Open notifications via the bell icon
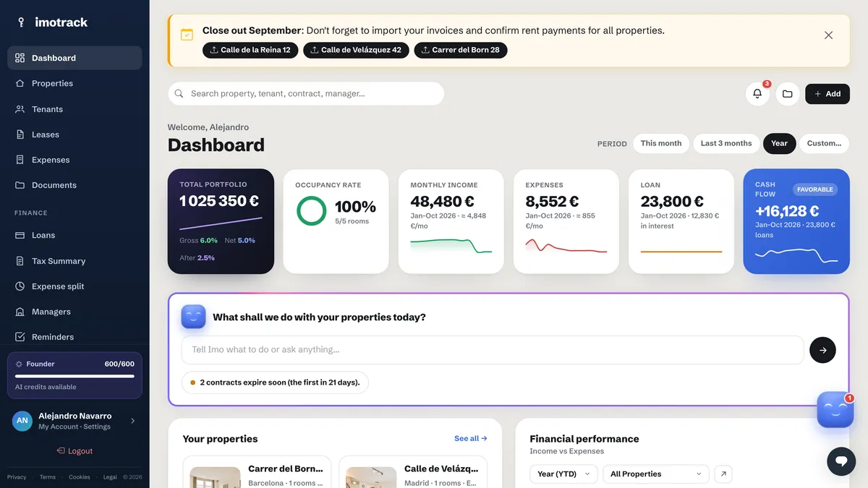 [x=757, y=93]
